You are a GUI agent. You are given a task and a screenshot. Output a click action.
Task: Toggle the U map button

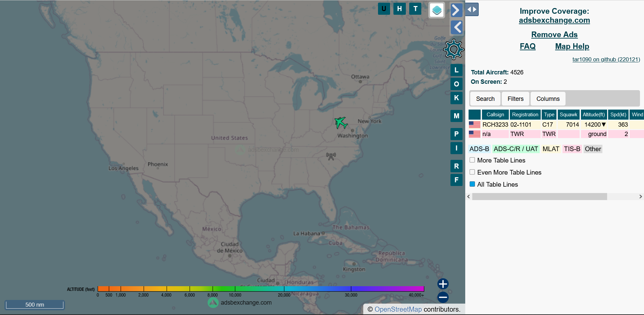tap(384, 9)
